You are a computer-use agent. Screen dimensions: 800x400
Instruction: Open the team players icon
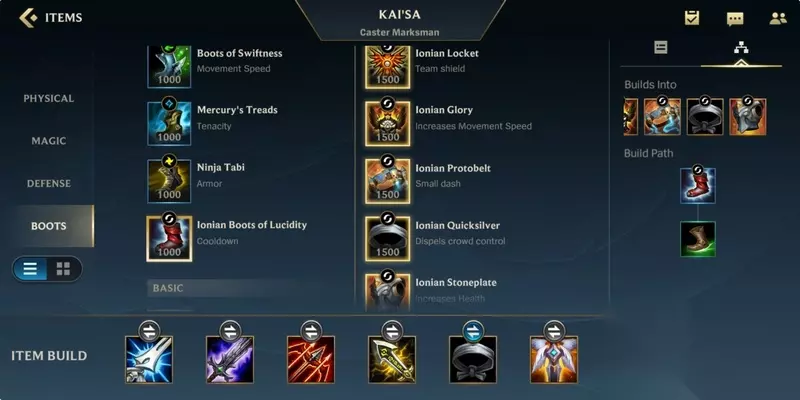778,19
